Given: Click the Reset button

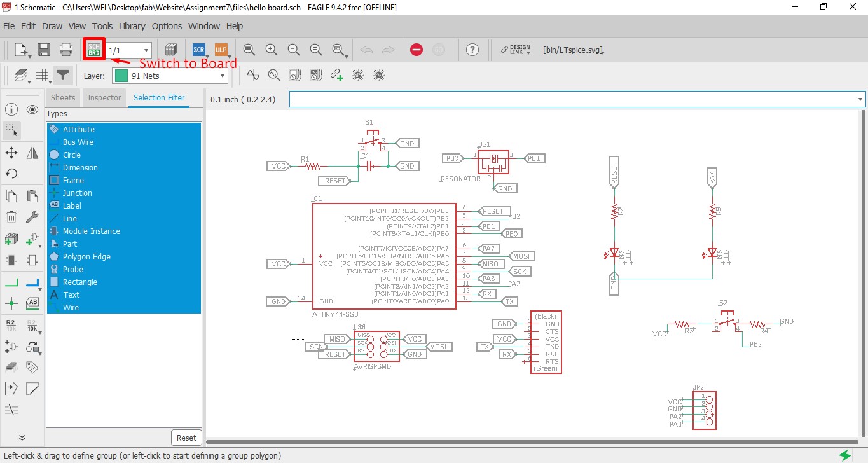Looking at the screenshot, I should [186, 438].
